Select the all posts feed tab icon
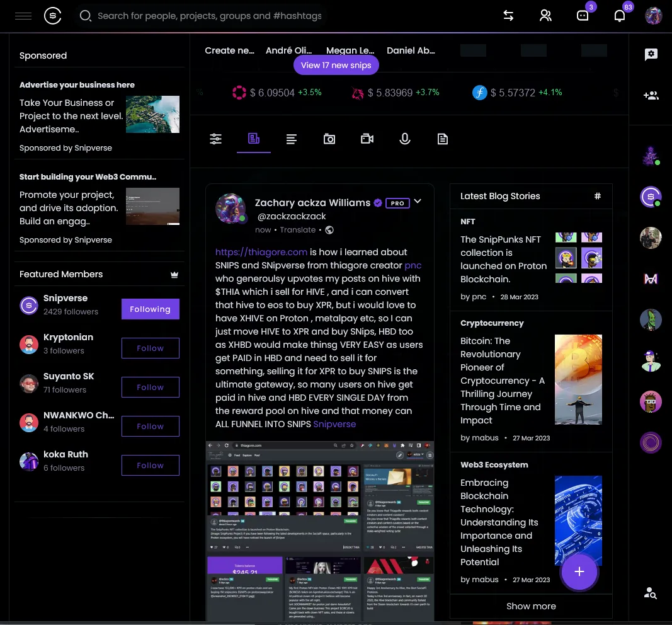Image resolution: width=672 pixels, height=625 pixels. 254,139
